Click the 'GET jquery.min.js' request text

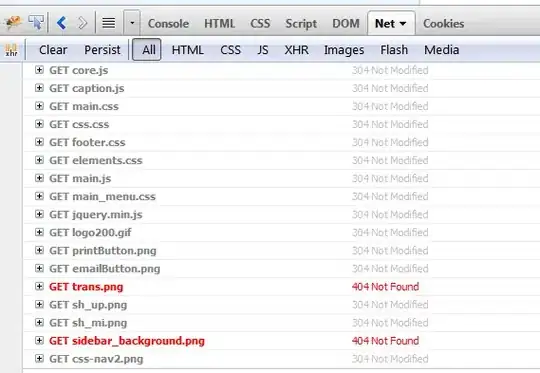pos(96,215)
